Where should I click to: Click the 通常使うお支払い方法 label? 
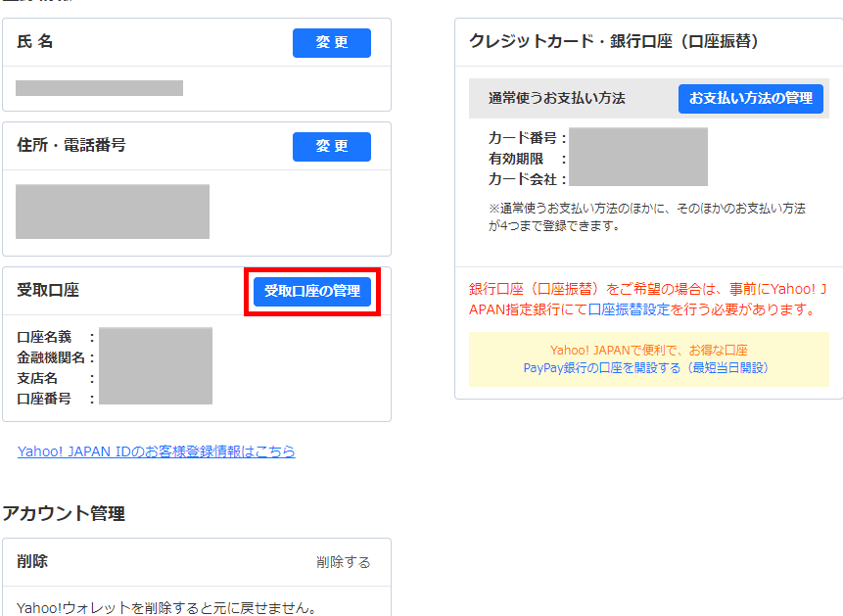[x=556, y=99]
